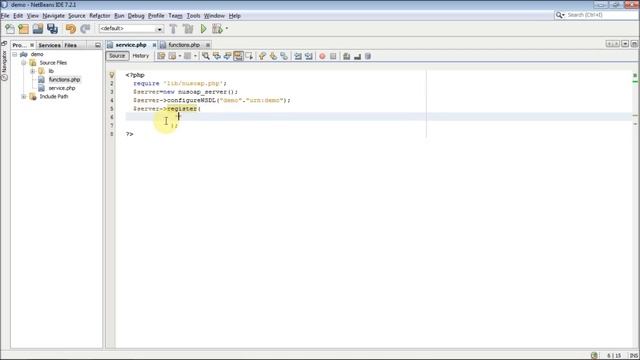This screenshot has height=360, width=640.
Task: Open the Forward navigation history dropdown arrow
Action: (195, 56)
